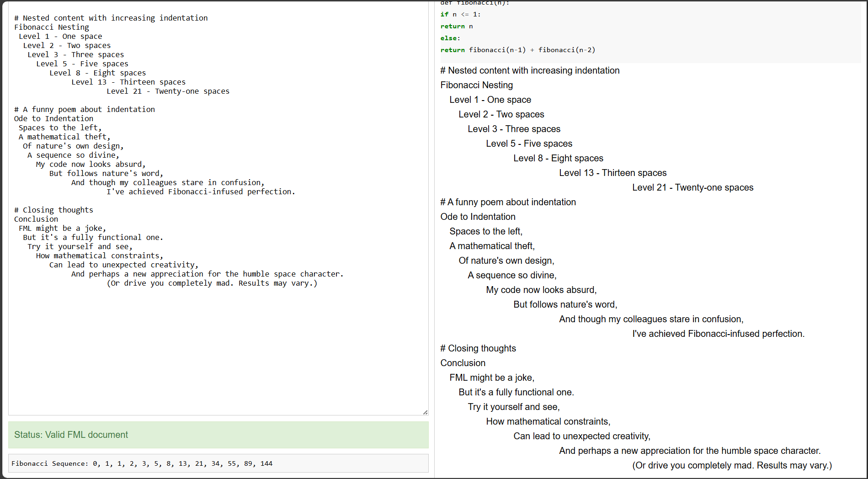Click editor line 'Level 5 - Five spaces'
The width and height of the screenshot is (868, 479).
[x=82, y=64]
